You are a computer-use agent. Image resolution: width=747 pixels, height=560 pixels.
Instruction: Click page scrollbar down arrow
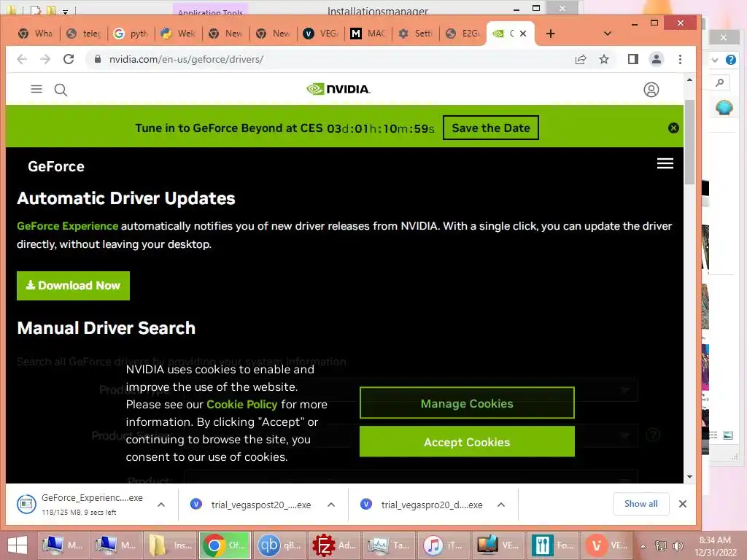click(689, 477)
